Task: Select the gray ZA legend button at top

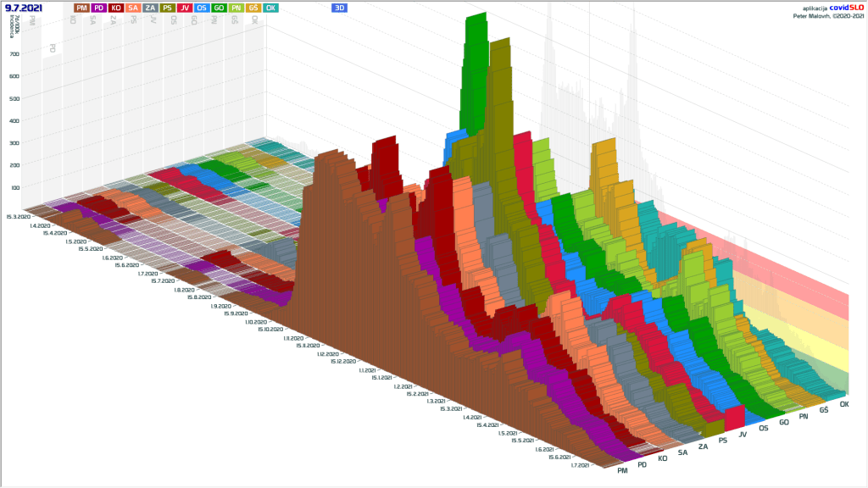Action: coord(150,8)
